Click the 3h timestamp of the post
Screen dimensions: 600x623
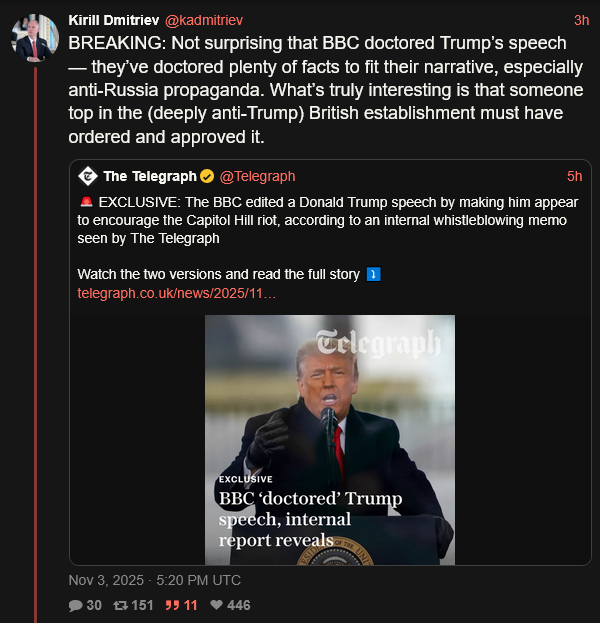click(x=581, y=20)
